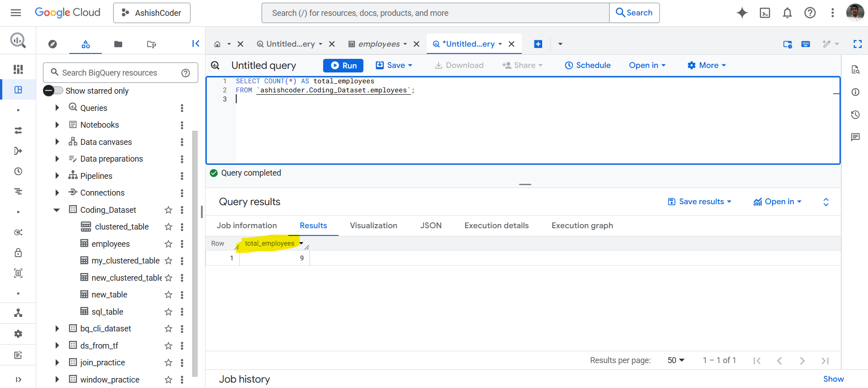Select the employees table in explorer
This screenshot has width=868, height=388.
click(110, 244)
